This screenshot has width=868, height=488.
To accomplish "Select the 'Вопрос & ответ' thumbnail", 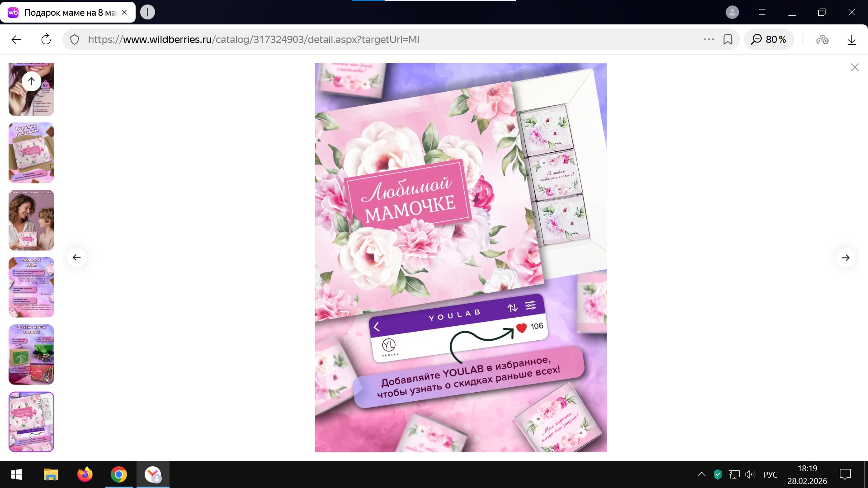I will 31,287.
